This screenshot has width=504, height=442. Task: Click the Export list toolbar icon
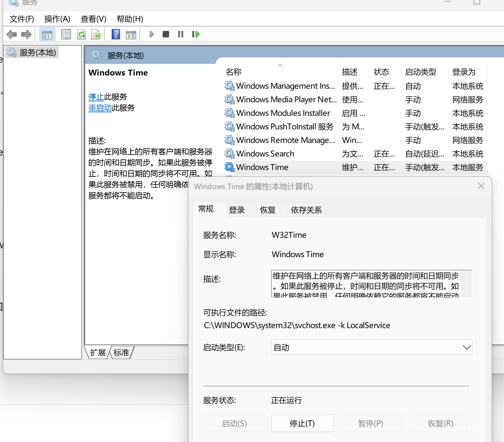(x=96, y=34)
